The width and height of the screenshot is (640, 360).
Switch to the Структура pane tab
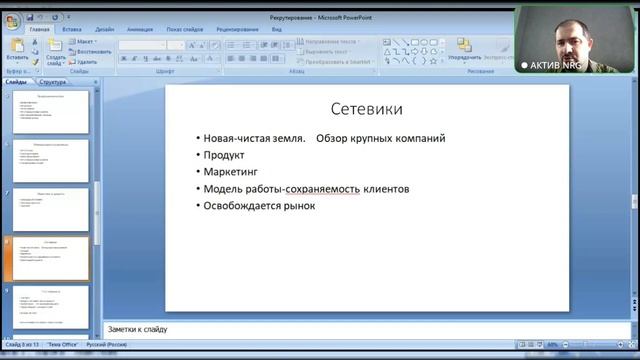[53, 82]
